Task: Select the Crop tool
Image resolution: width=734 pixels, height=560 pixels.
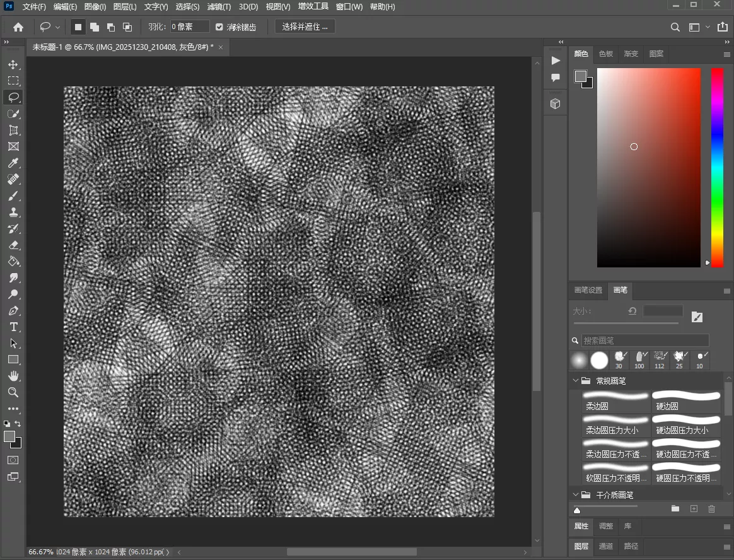Action: [x=13, y=130]
